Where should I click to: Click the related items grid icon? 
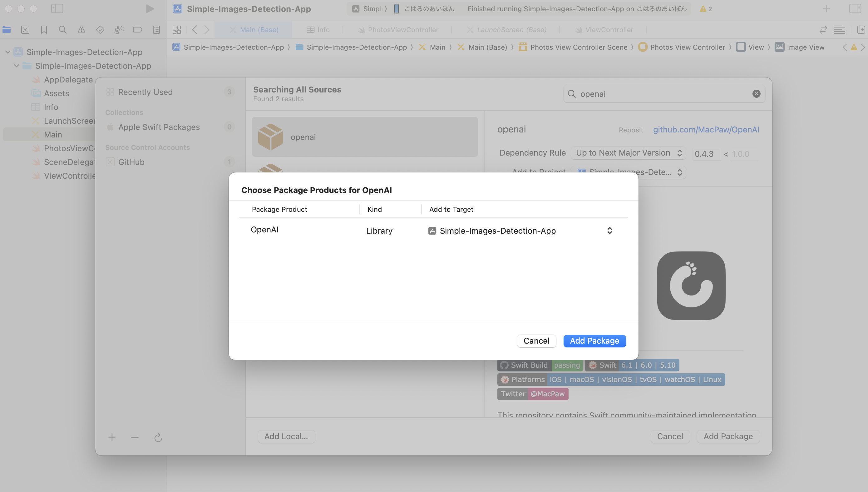(177, 30)
